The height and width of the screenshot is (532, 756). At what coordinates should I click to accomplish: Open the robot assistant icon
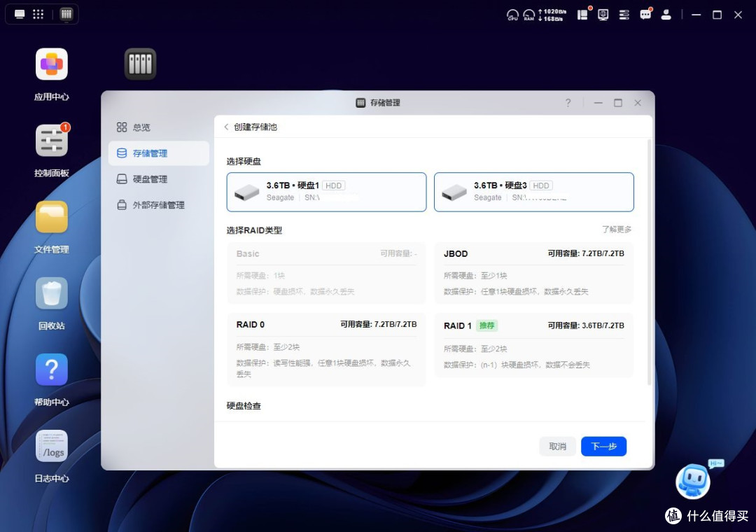(x=693, y=481)
